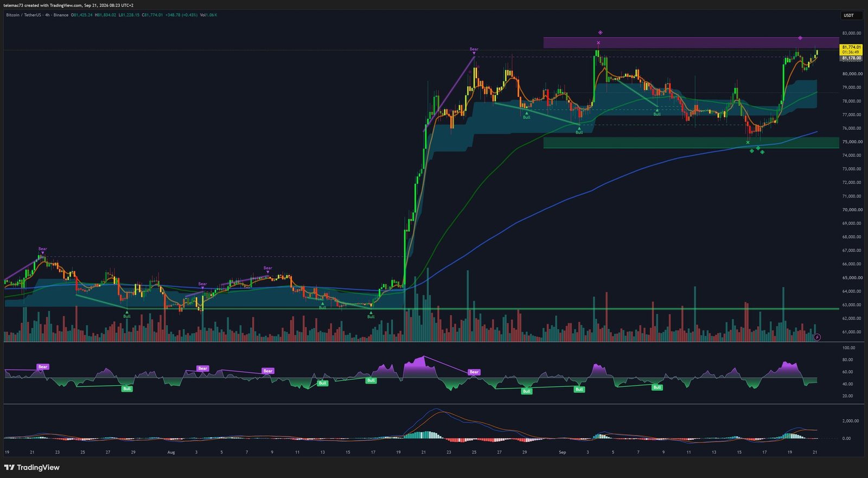Click the purple X marker under the resistance zone
The height and width of the screenshot is (478, 868).
click(x=598, y=42)
